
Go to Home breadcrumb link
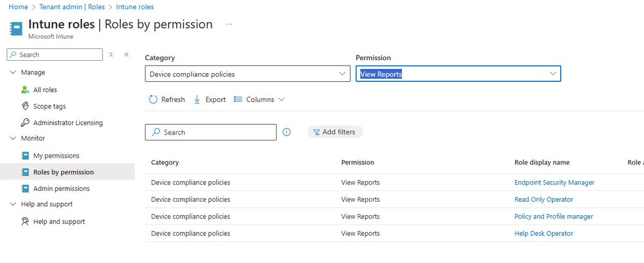[x=18, y=7]
